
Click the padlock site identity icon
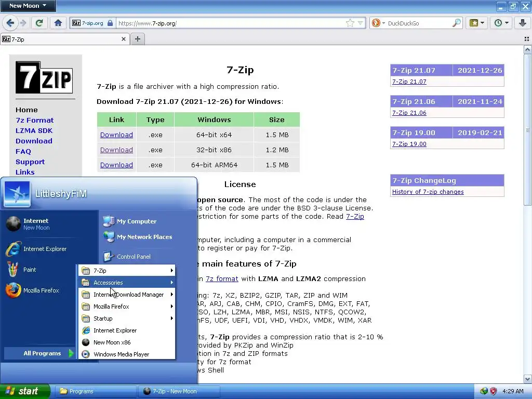coord(110,23)
